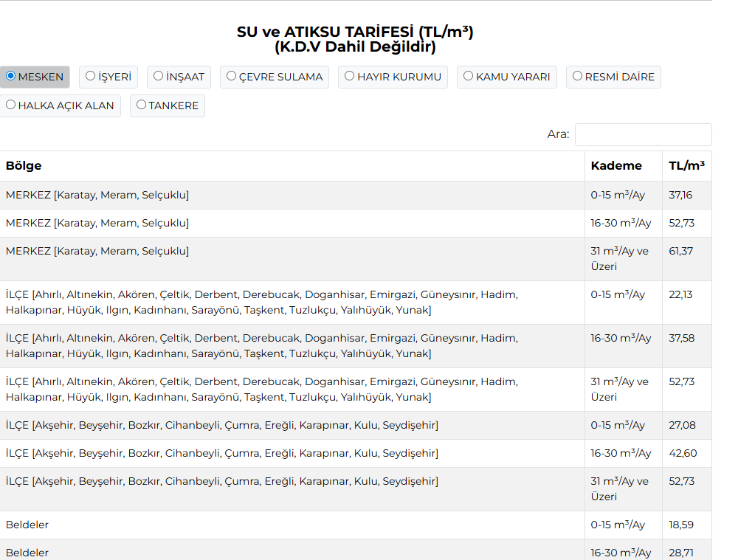Sort table by Bölge column header

(x=24, y=166)
